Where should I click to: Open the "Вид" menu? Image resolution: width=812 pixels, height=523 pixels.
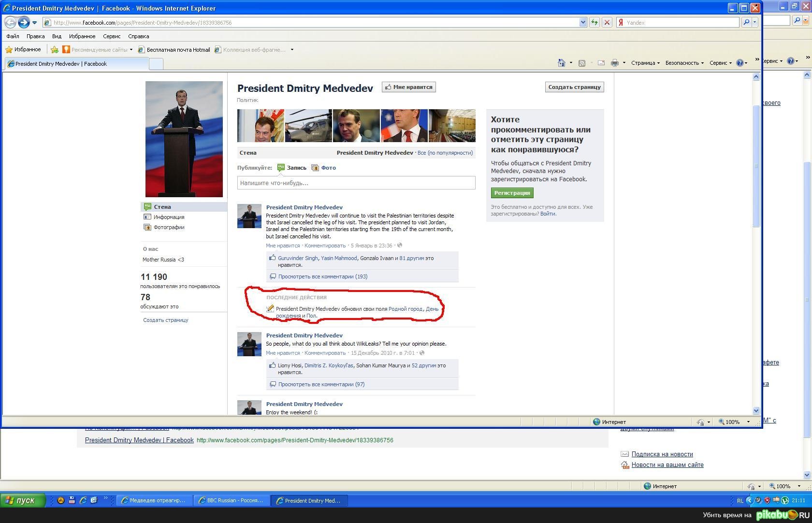(57, 36)
